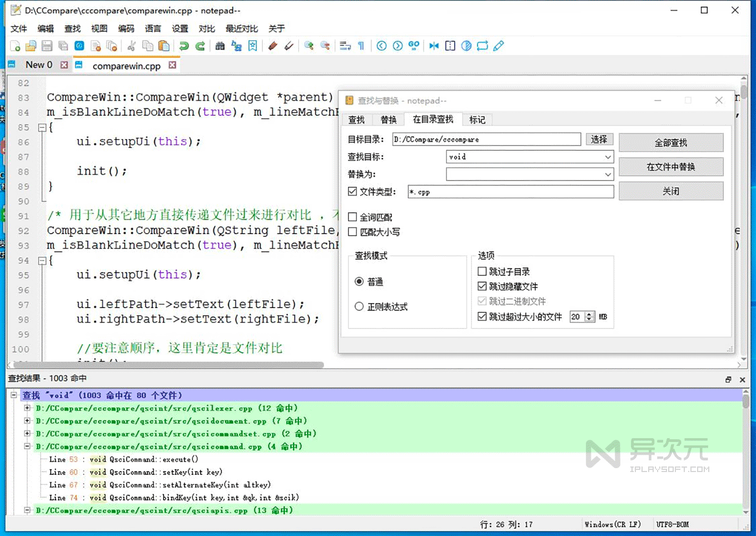Select result Line 53 QsciCommand::execute()
The image size is (756, 536).
coord(123,459)
